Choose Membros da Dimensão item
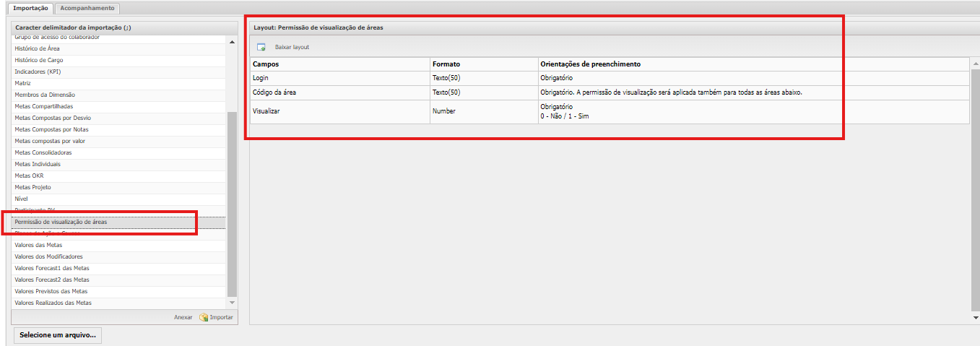 click(45, 95)
